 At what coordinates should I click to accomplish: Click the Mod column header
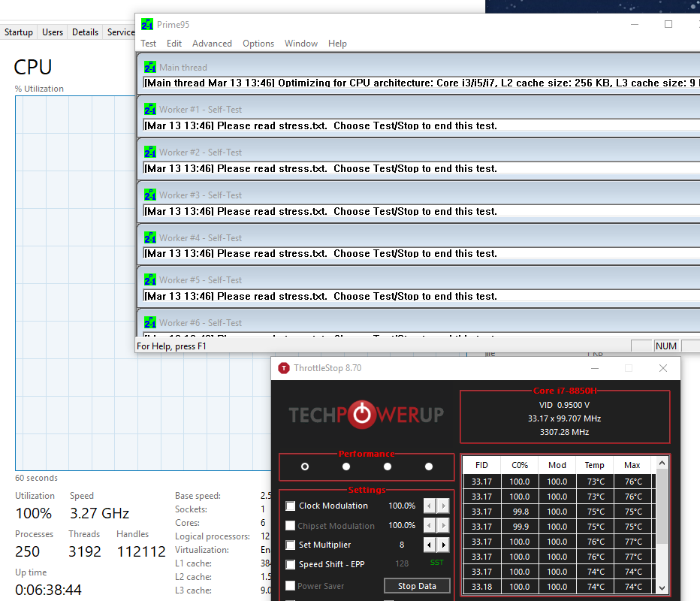tap(557, 465)
